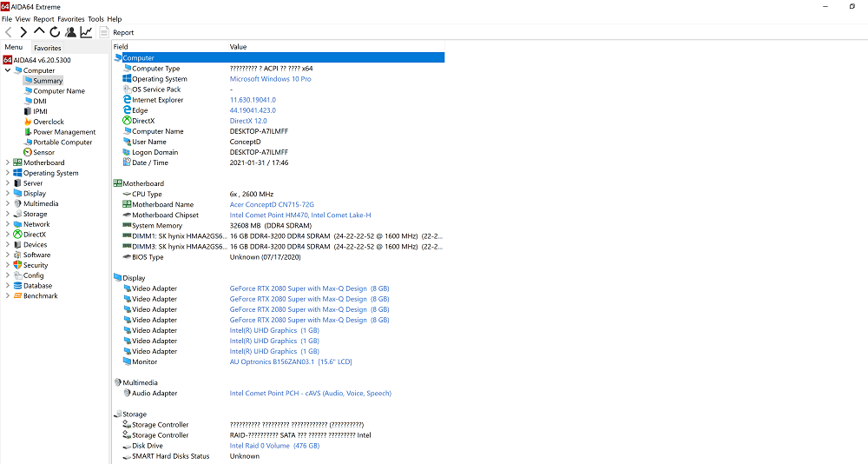The height and width of the screenshot is (464, 868).
Task: Open the AU Optronics B156ZAN03.1 monitor link
Action: tap(291, 361)
